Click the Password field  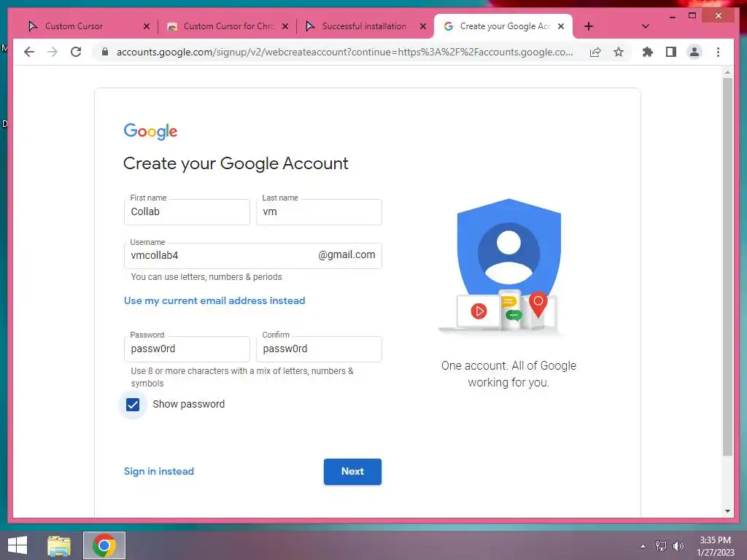coord(187,349)
